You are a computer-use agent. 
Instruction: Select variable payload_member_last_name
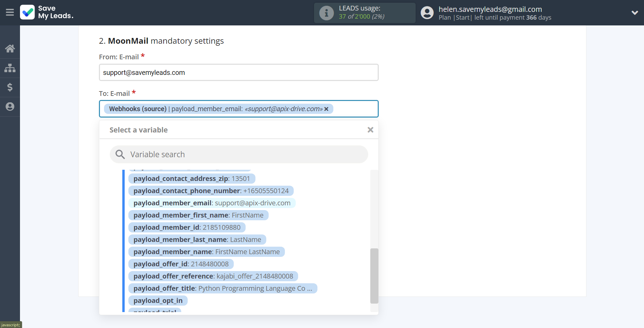pos(197,240)
